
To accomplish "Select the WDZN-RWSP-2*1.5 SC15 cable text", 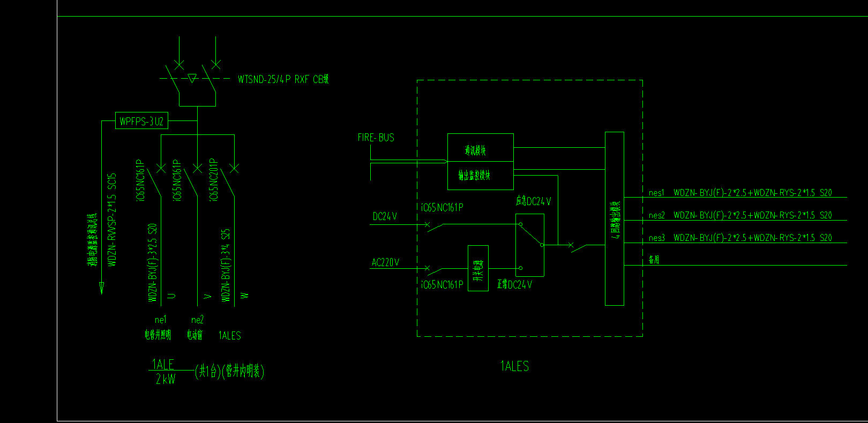I will [112, 220].
